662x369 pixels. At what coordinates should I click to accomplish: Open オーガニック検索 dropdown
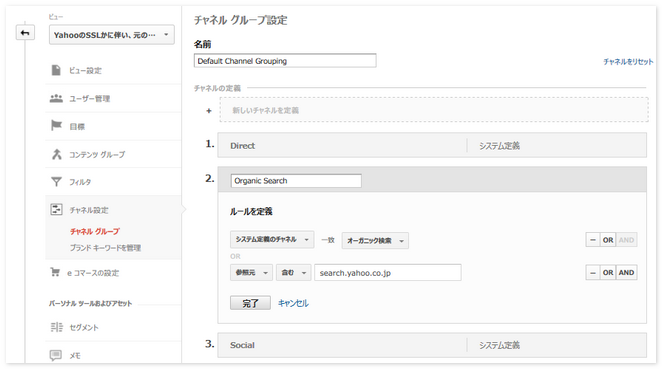(x=375, y=241)
